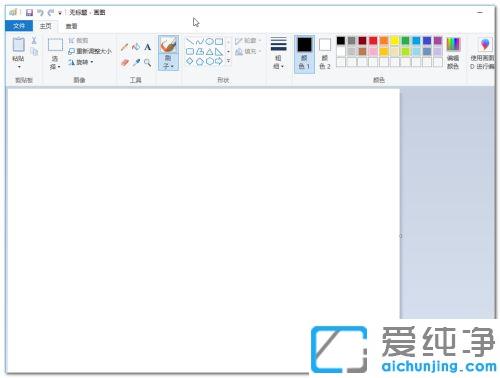Click the Cut scissors icon
This screenshot has height=378, width=500.
(34, 41)
